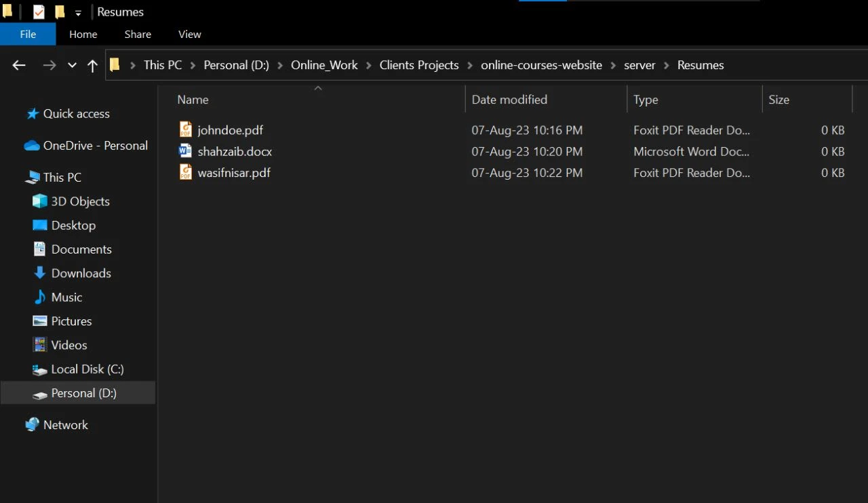The width and height of the screenshot is (868, 503).
Task: Click Pictures icon in sidebar
Action: coord(40,321)
